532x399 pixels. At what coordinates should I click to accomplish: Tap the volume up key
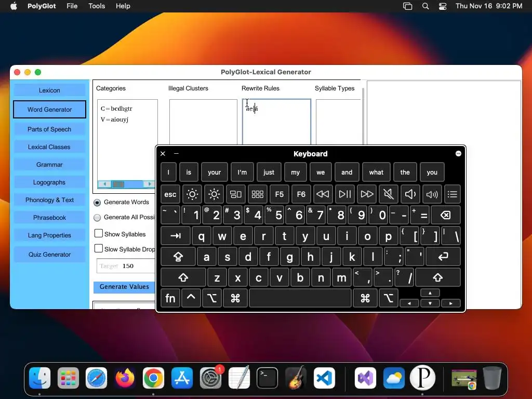click(432, 194)
